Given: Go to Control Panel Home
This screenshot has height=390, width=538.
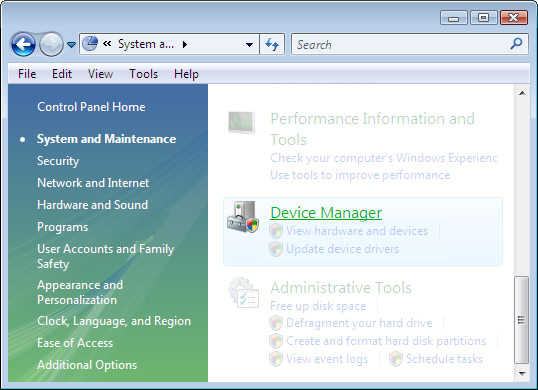Looking at the screenshot, I should click(91, 107).
